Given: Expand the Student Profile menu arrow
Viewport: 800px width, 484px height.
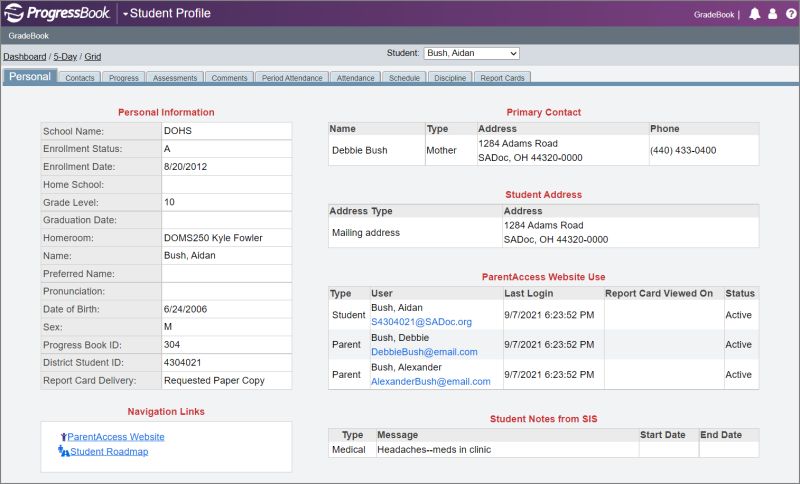Looking at the screenshot, I should (126, 14).
